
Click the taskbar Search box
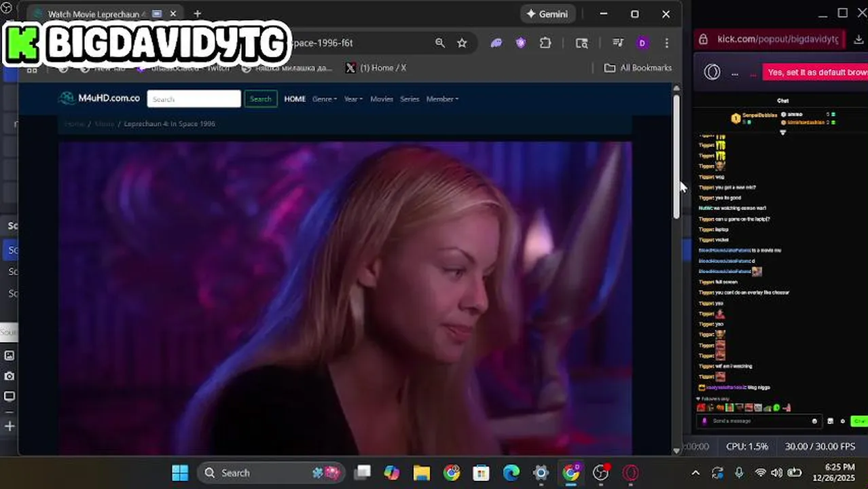(272, 473)
